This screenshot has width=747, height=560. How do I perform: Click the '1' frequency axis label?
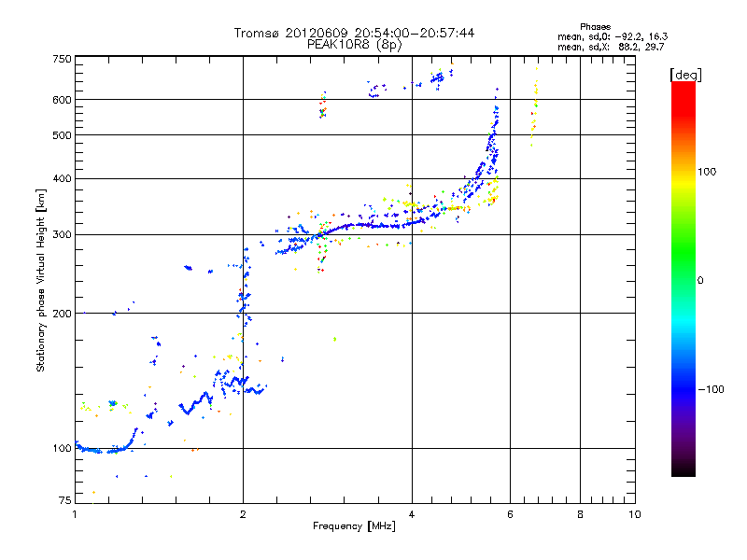click(x=75, y=514)
